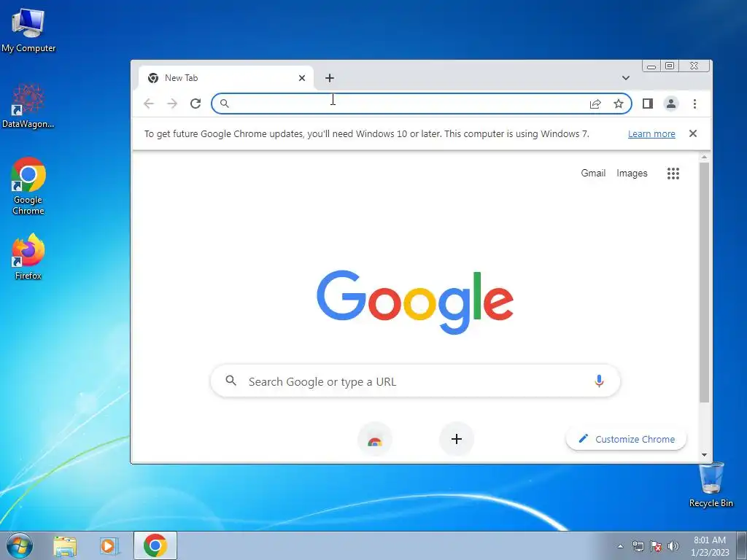Open the Action Center flag icon
The height and width of the screenshot is (560, 747).
point(656,547)
